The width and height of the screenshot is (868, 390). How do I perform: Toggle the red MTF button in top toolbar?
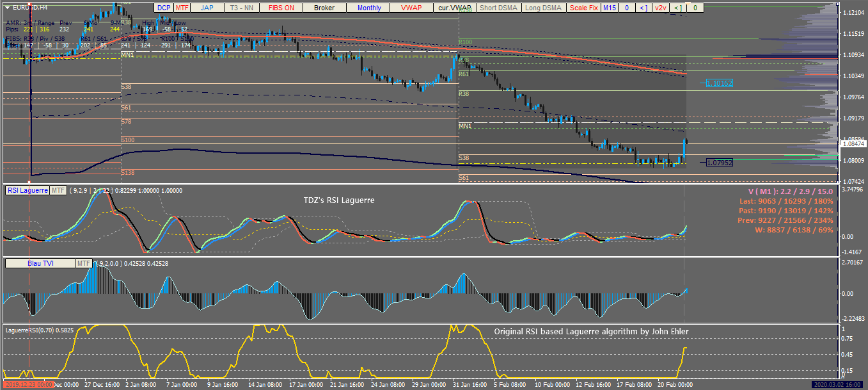pyautogui.click(x=182, y=8)
